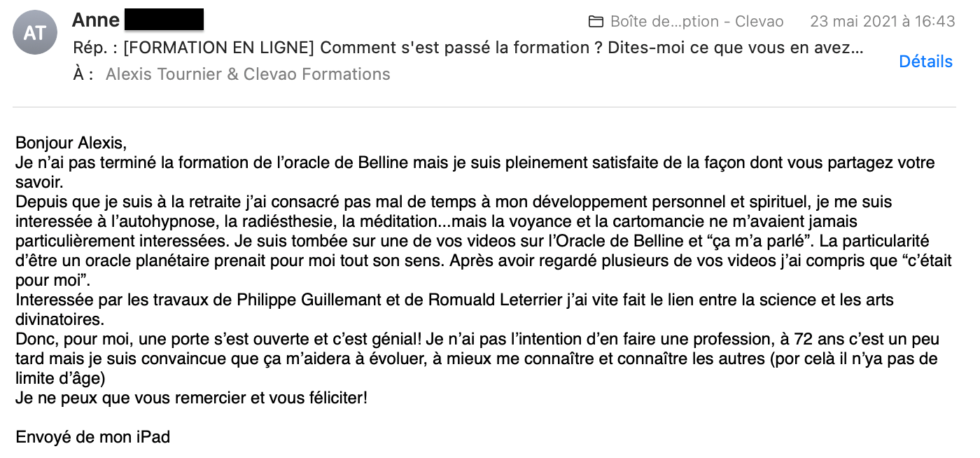Click the sender name Anne
The height and width of the screenshot is (458, 980).
[x=96, y=20]
